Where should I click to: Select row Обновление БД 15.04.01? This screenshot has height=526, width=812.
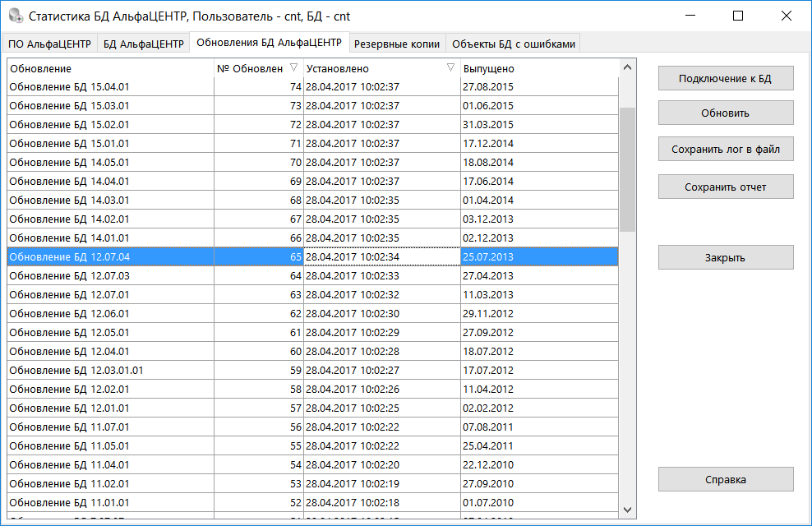coord(313,86)
